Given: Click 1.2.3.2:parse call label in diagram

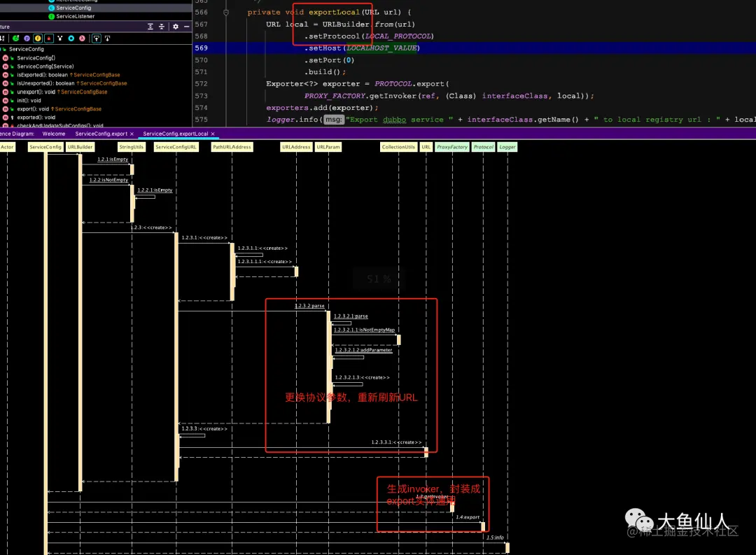Looking at the screenshot, I should click(x=309, y=306).
